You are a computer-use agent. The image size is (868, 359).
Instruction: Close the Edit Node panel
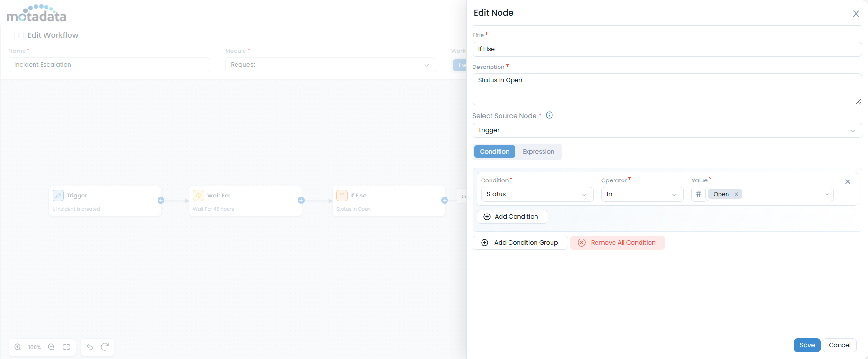pyautogui.click(x=856, y=14)
